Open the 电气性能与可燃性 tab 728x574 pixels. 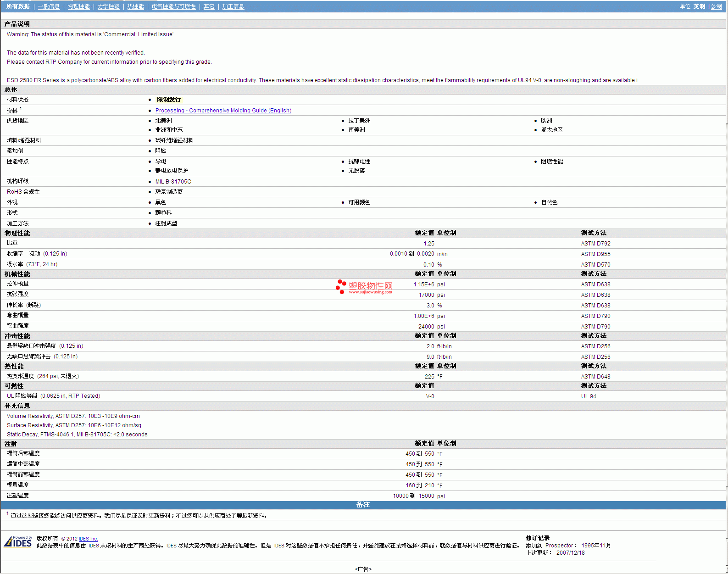(173, 6)
